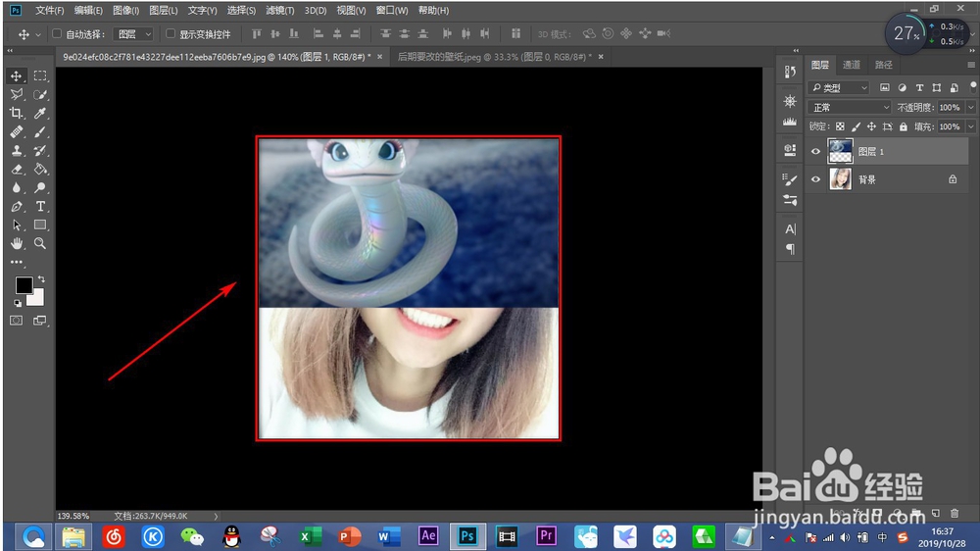The width and height of the screenshot is (980, 551).
Task: Select the Rectangular Marquee tool
Action: click(40, 75)
